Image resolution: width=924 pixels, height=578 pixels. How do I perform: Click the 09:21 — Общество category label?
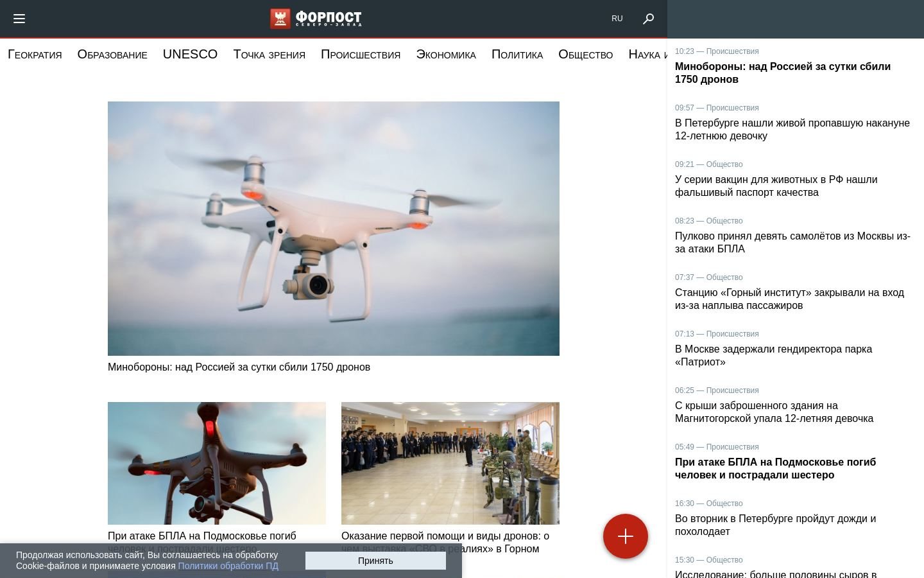708,164
